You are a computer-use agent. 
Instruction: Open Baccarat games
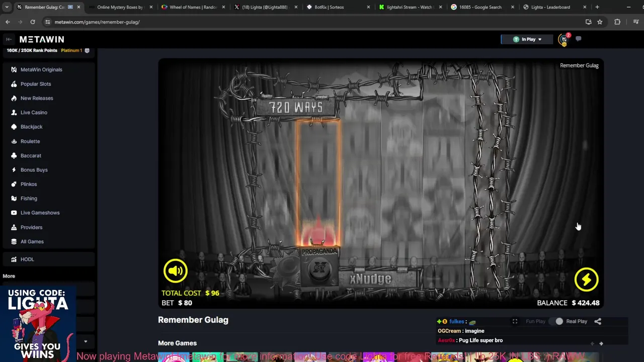point(31,156)
